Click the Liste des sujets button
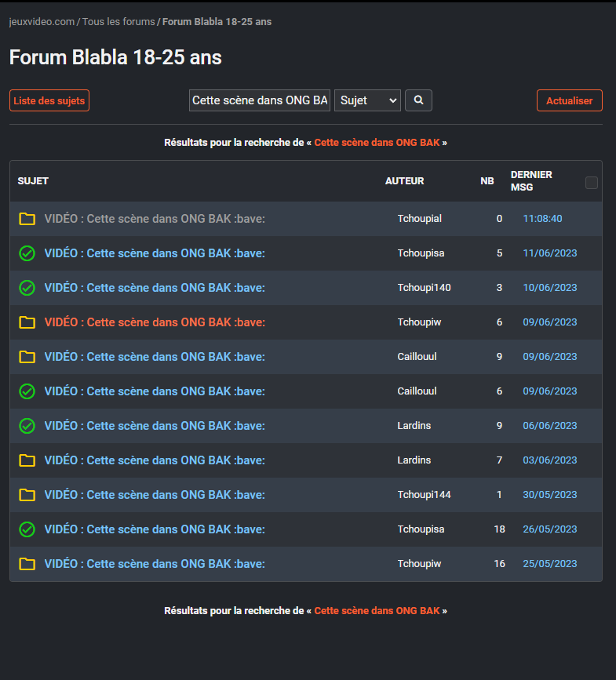This screenshot has width=616, height=680. click(x=49, y=100)
